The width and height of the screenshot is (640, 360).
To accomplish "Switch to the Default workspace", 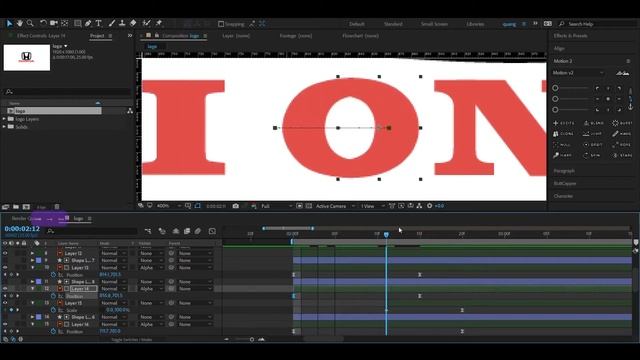I will 356,24.
